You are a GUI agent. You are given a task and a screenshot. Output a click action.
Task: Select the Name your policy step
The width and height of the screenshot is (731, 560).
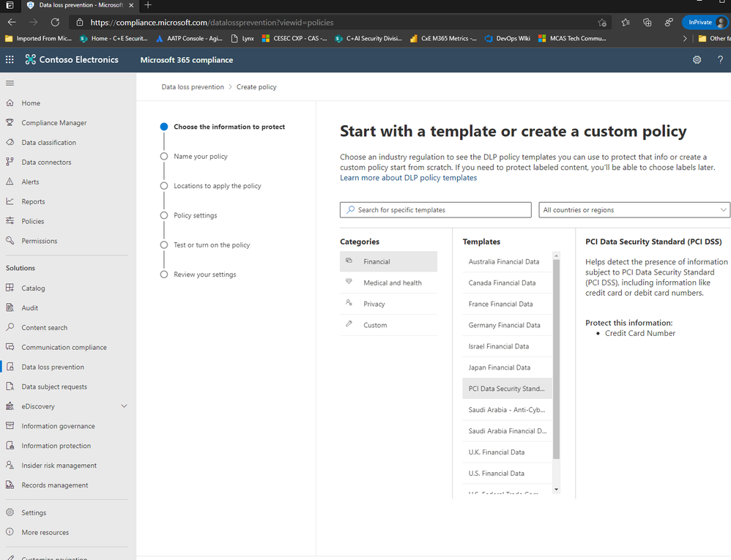click(x=201, y=156)
